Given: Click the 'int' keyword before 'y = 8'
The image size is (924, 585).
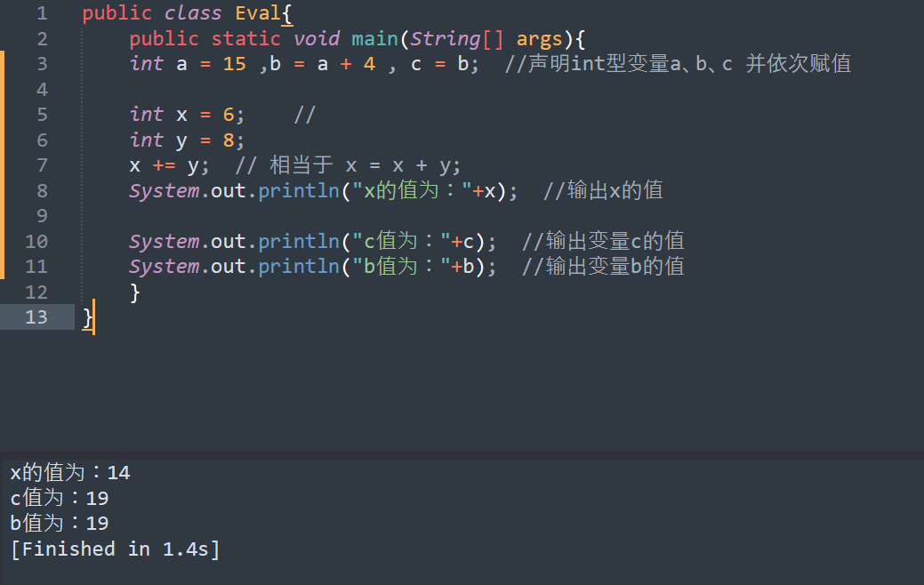Looking at the screenshot, I should [x=146, y=140].
